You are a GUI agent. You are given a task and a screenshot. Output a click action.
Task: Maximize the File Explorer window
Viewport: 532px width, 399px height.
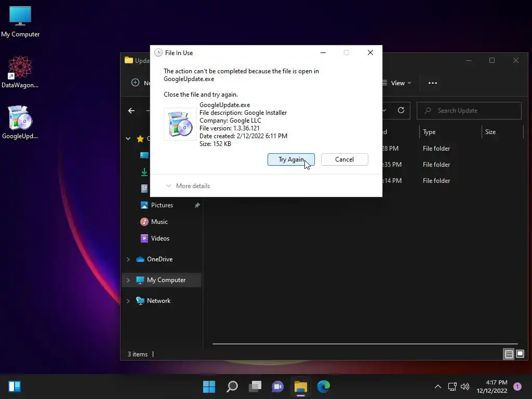pyautogui.click(x=492, y=60)
